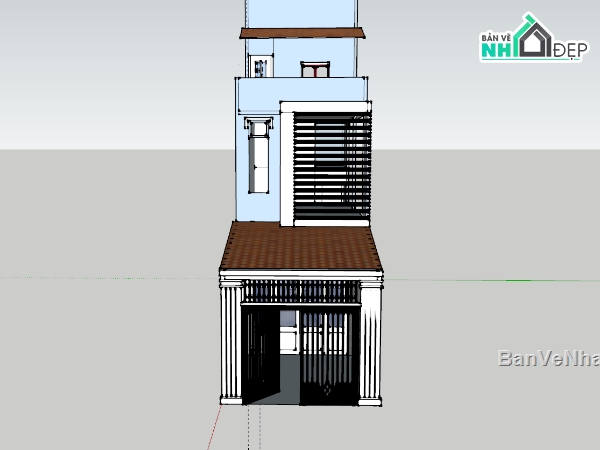Screen dimensions: 600x450
Task: Click the green axis line
Action: coord(480,280)
